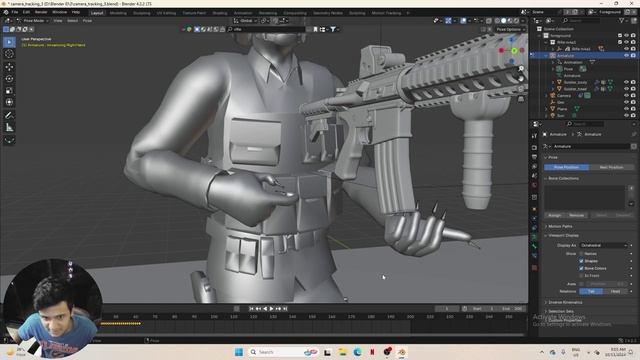Click the red X axis navigation gizmo

(502, 50)
